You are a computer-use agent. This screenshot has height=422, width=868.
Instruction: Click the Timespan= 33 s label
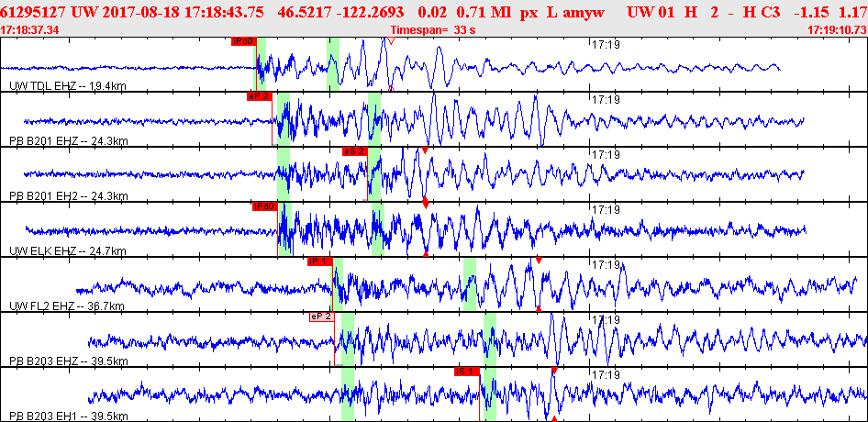(433, 30)
